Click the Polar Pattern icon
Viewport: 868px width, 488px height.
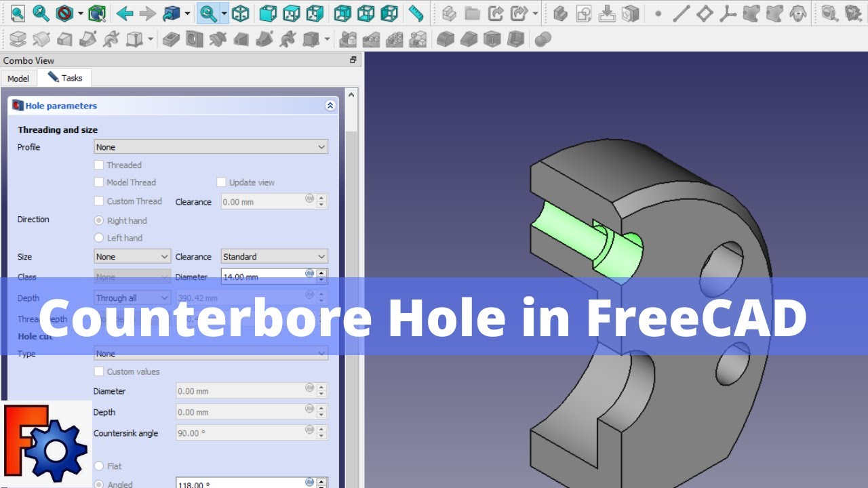pos(395,39)
